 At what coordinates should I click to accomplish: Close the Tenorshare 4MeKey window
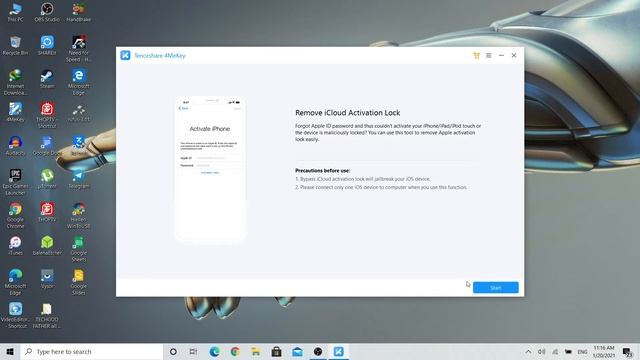(x=514, y=56)
